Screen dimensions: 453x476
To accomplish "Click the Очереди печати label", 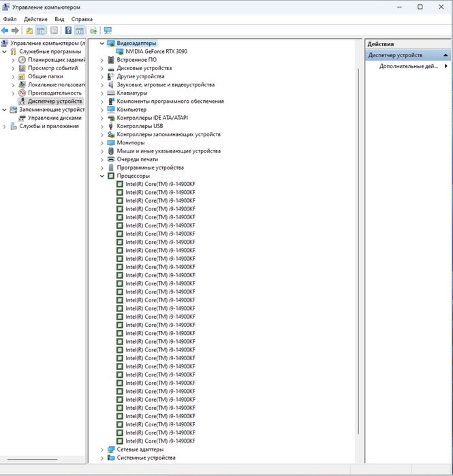I will pyautogui.click(x=137, y=159).
